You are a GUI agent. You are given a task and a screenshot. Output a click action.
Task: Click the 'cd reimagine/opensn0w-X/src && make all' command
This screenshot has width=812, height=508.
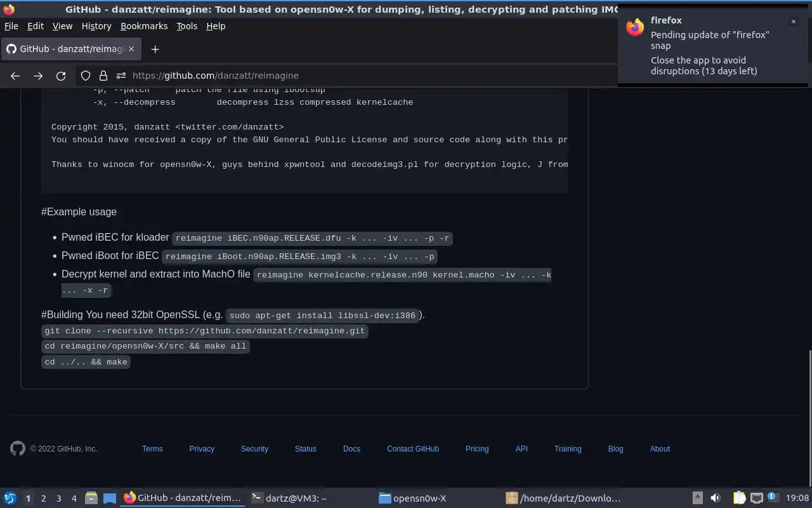145,346
